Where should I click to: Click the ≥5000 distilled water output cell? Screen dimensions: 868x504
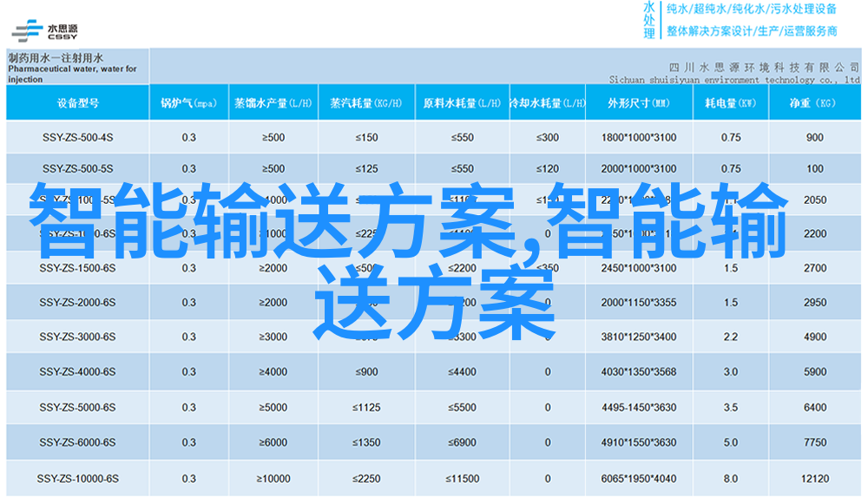coord(273,408)
